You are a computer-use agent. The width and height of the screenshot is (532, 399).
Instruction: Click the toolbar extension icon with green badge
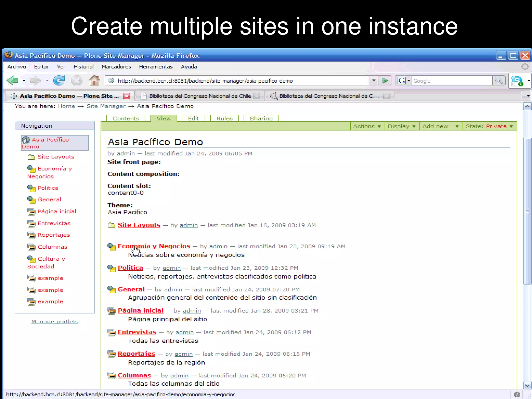[x=517, y=81]
